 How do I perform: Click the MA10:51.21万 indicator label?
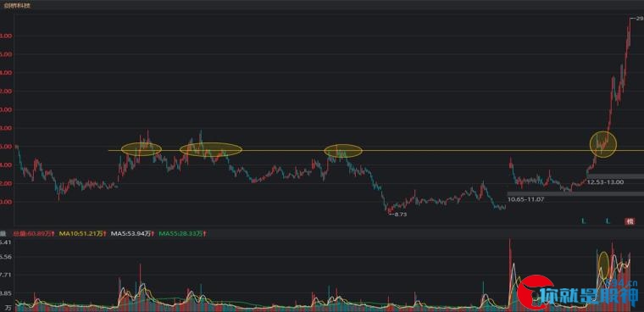pos(83,234)
